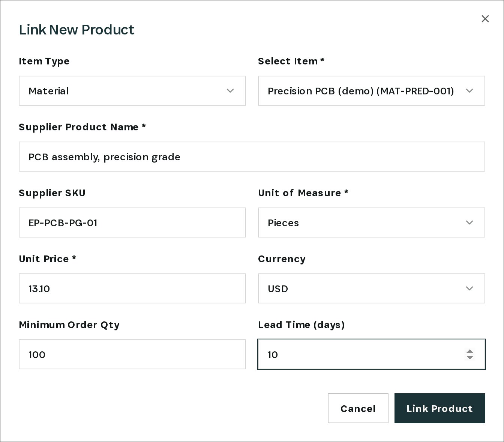Screen dimensions: 504x442
Task: Click the Item Type label
Action: click(x=44, y=61)
